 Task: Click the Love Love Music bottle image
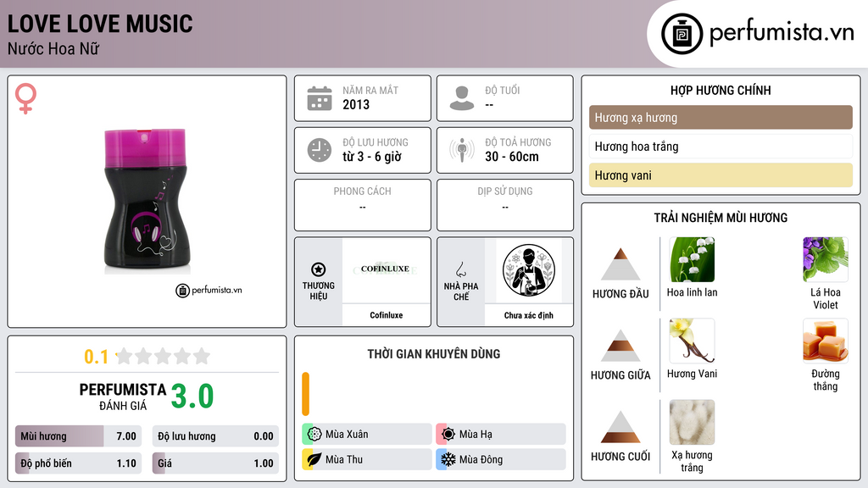point(147,201)
